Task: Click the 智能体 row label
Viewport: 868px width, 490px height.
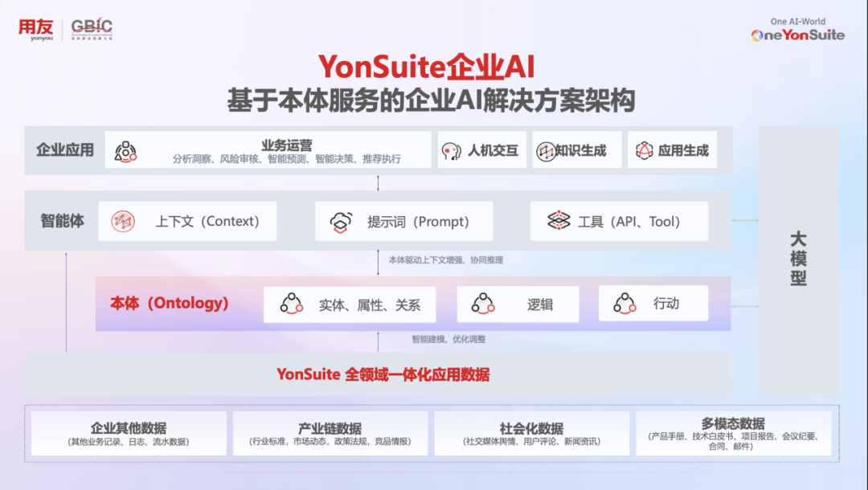Action: click(x=62, y=221)
